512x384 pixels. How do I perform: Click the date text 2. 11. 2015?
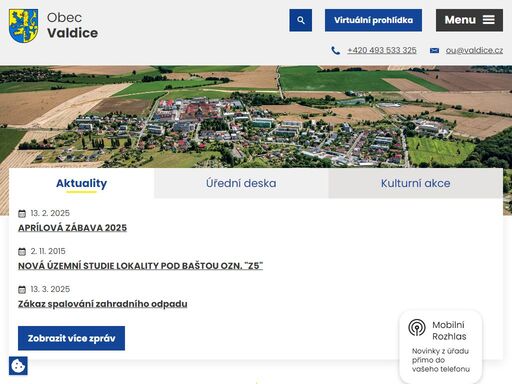[48, 251]
